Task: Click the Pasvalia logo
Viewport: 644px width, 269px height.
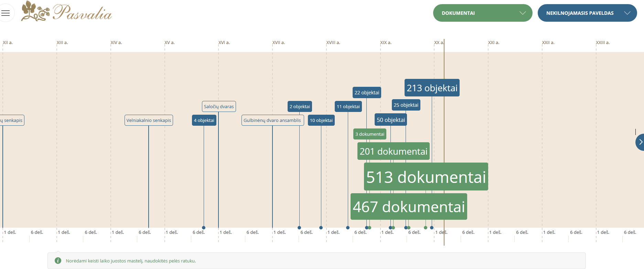Action: 67,12
